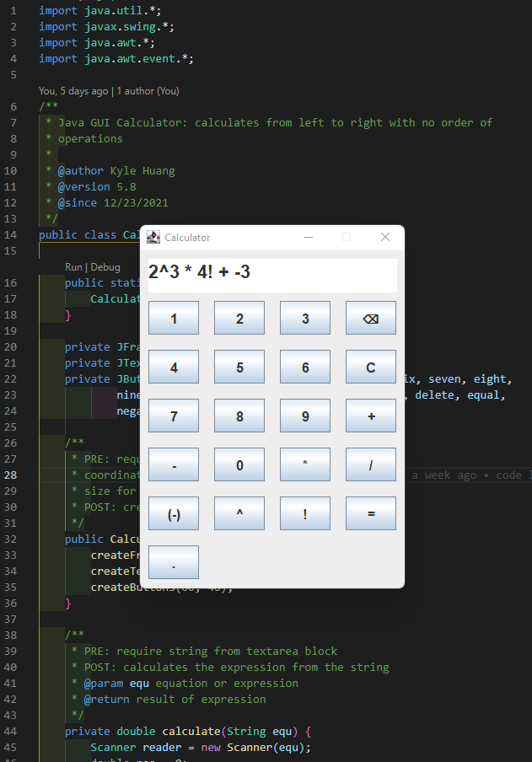Click the plus (+) operator button
Image resolution: width=532 pixels, height=762 pixels.
click(x=371, y=416)
